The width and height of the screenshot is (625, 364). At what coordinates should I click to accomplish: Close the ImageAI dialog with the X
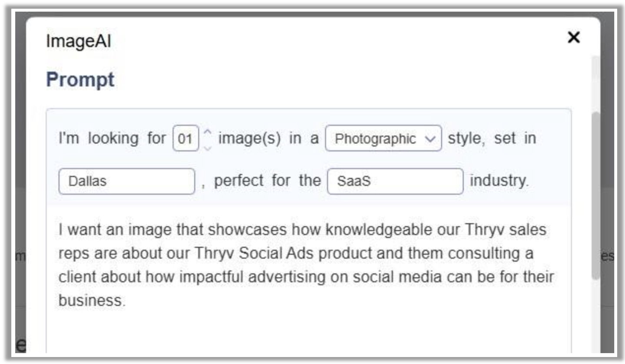coord(573,38)
